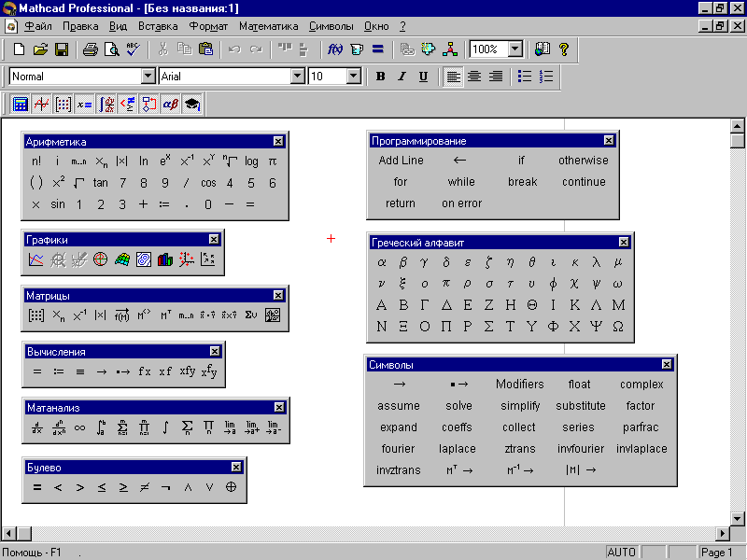The image size is (747, 560).
Task: Toggle the Boolean palette button
Action: tap(127, 105)
